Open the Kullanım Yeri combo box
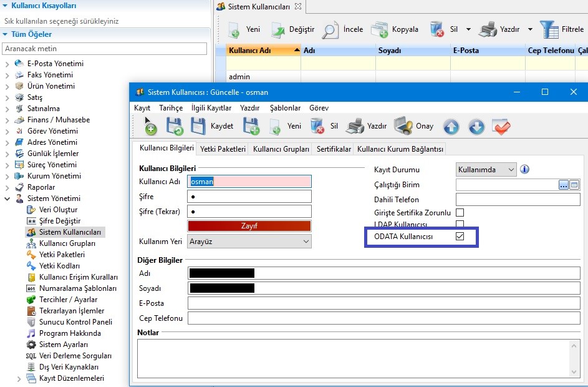Image resolution: width=588 pixels, height=387 pixels. 249,242
